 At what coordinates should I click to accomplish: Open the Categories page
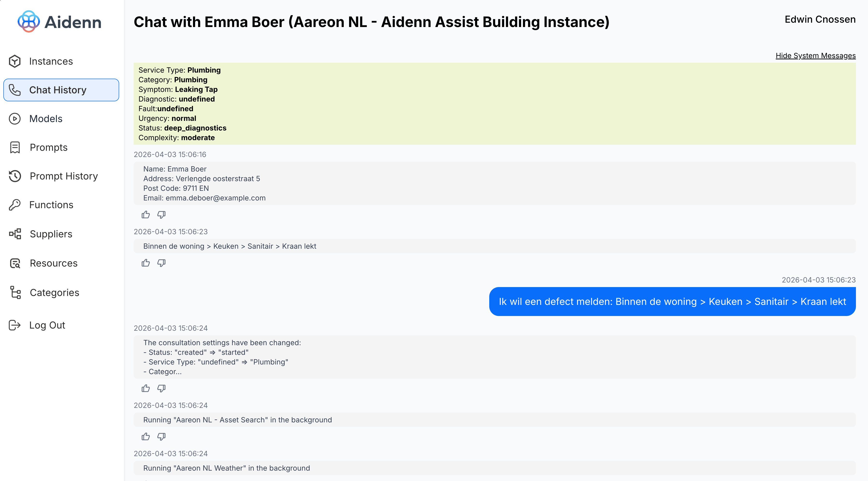61,292
